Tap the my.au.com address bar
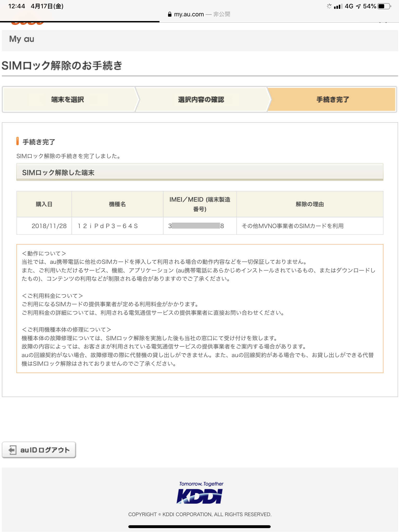 tap(199, 14)
